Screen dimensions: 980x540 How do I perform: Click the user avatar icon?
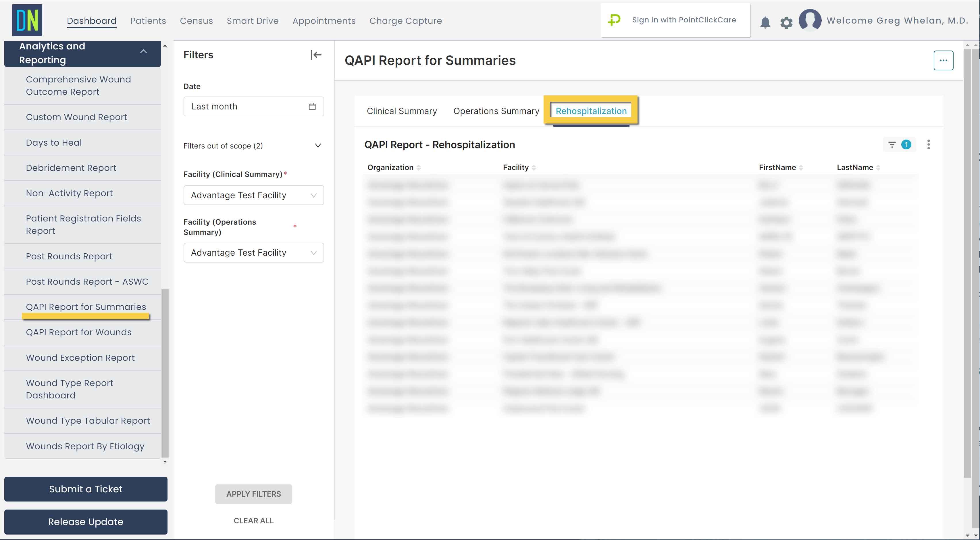[810, 20]
